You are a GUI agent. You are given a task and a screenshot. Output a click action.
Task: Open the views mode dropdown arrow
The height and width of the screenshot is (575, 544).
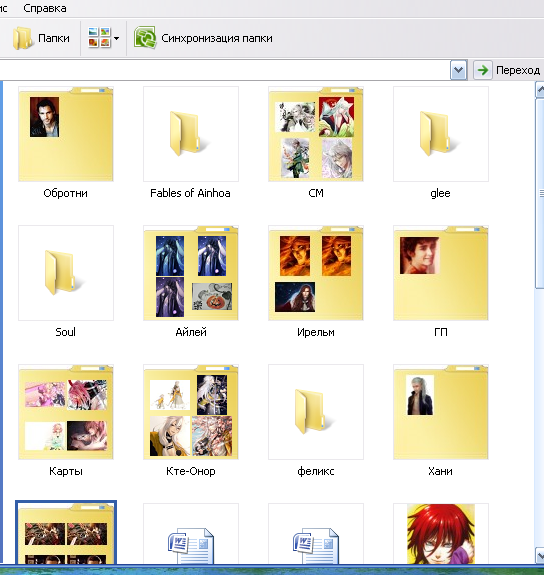(116, 38)
